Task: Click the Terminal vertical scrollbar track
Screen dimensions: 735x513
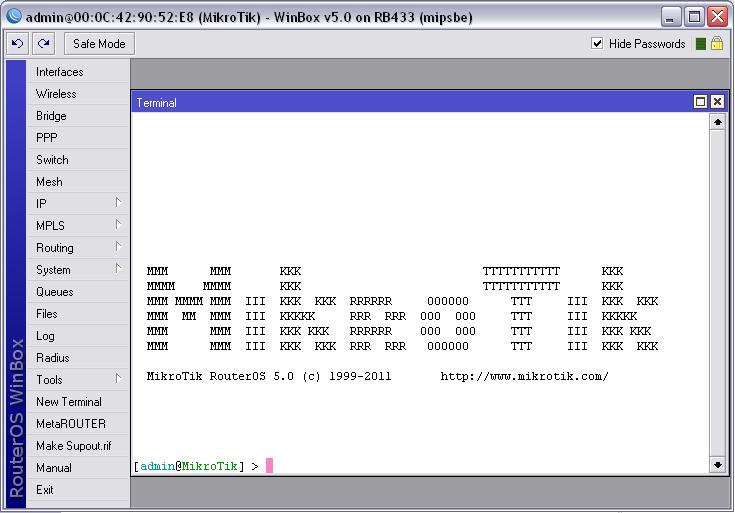Action: coord(718,294)
